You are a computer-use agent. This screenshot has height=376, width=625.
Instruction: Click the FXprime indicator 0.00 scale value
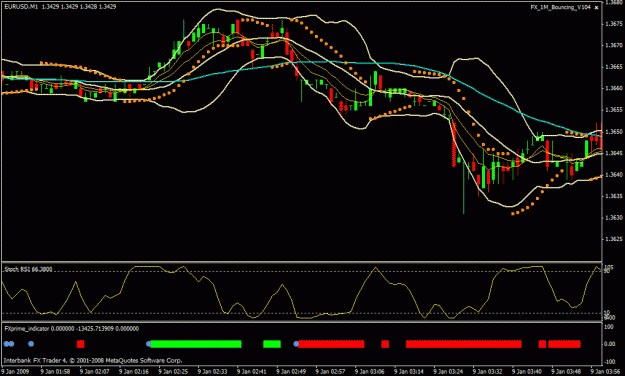[x=610, y=344]
